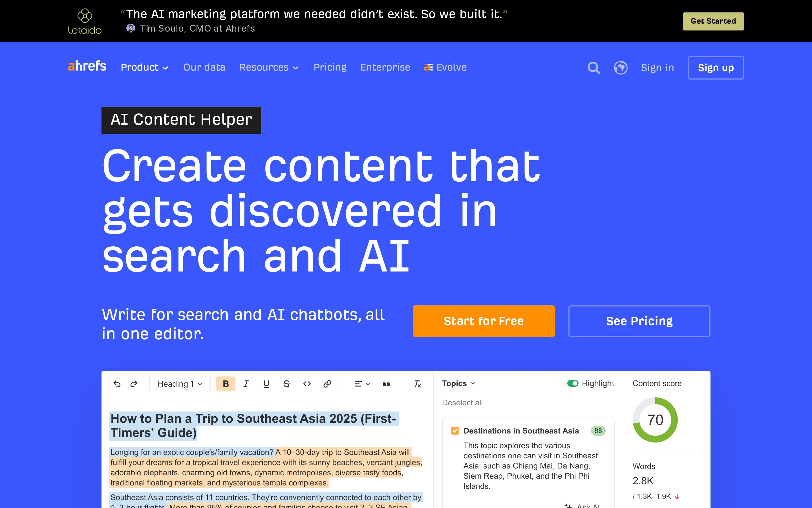Open the text alignment dropdown
Viewport: 812px width, 508px height.
click(362, 384)
